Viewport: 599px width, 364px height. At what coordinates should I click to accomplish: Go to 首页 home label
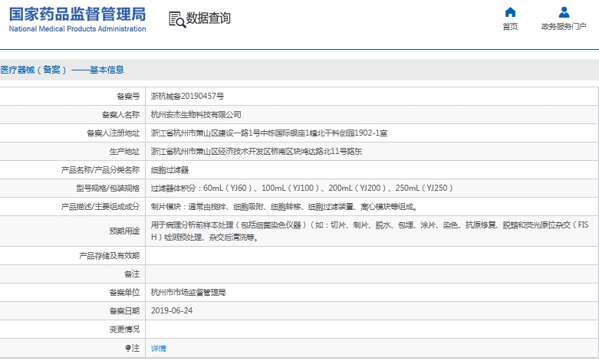[510, 26]
